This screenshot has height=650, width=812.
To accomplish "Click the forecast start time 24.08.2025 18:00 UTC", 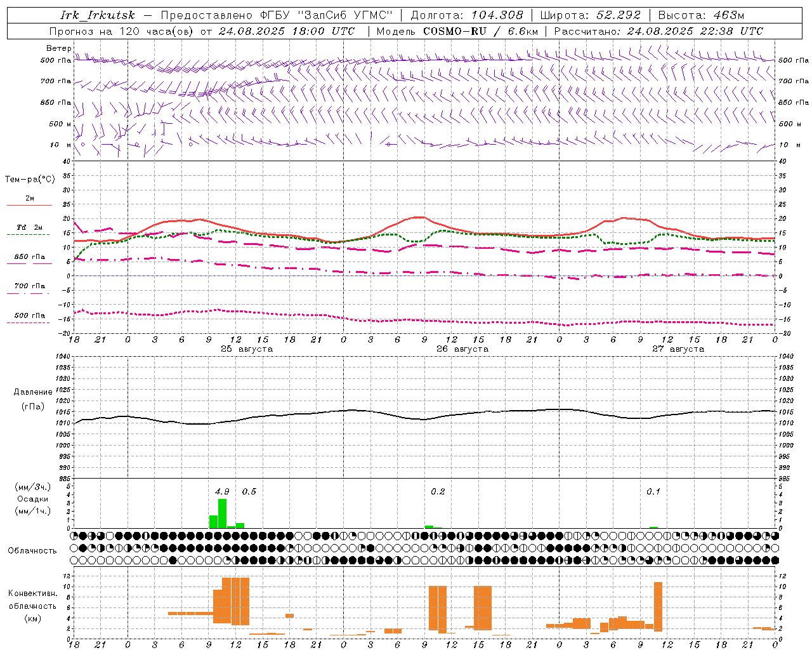I will 287,31.
